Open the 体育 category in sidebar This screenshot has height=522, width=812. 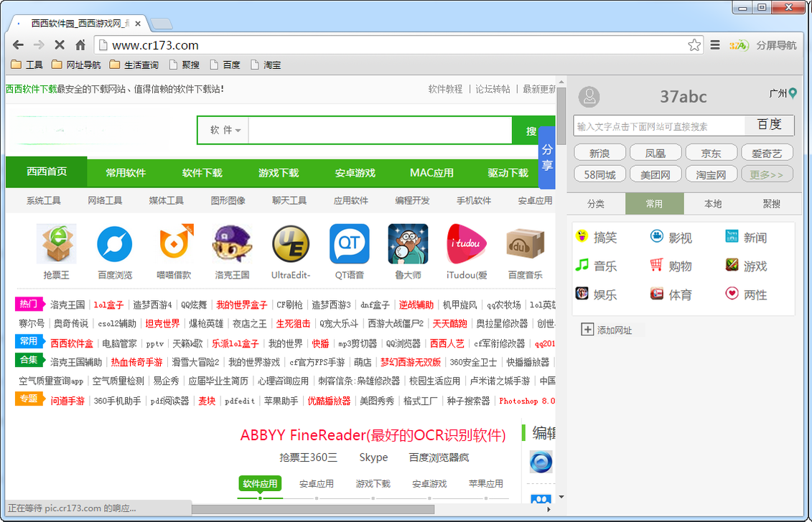point(671,294)
